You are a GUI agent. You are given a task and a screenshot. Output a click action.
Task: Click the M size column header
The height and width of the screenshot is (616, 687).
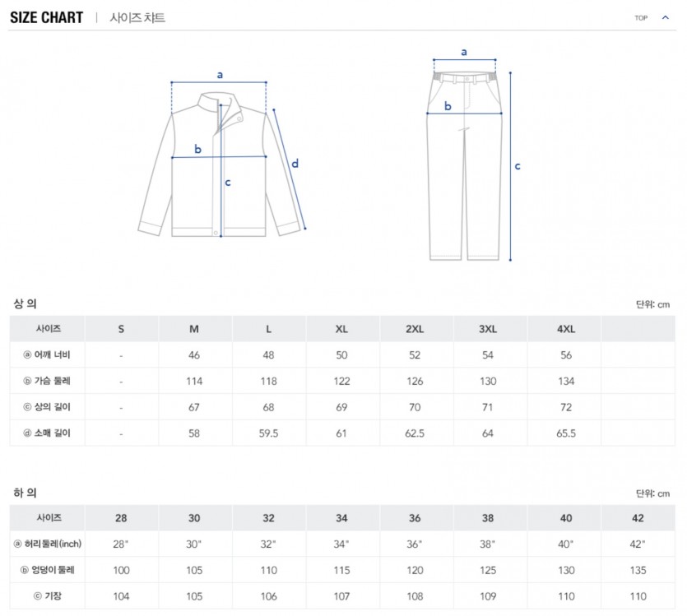[x=194, y=329]
